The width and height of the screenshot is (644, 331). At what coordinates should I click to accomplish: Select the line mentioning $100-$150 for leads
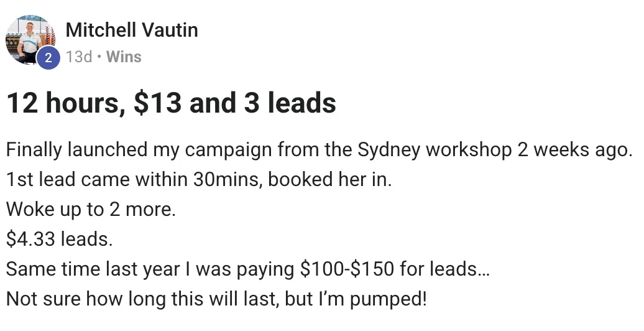pos(247,269)
